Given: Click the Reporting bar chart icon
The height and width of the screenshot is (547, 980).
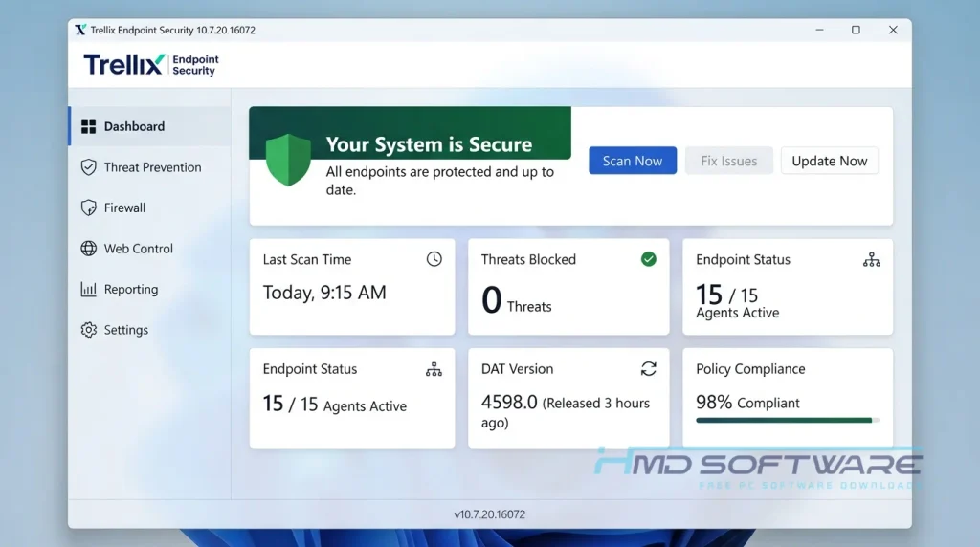Looking at the screenshot, I should pyautogui.click(x=89, y=289).
